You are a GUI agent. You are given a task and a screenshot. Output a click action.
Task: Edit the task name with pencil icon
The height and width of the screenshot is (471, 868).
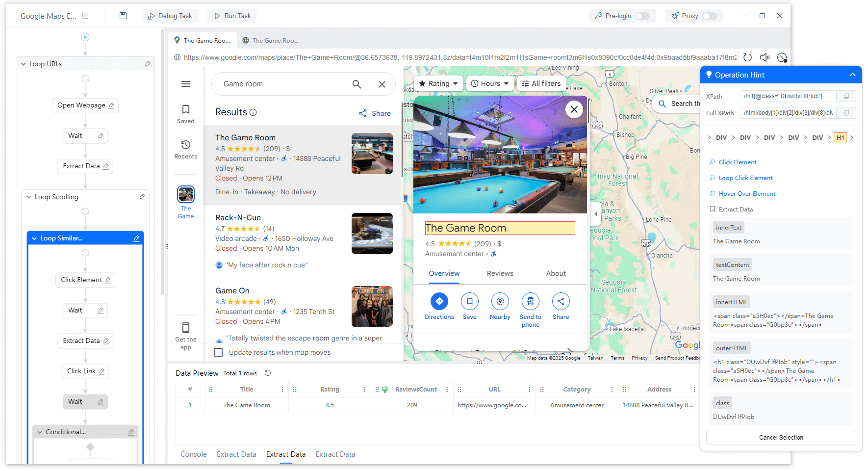(85, 16)
